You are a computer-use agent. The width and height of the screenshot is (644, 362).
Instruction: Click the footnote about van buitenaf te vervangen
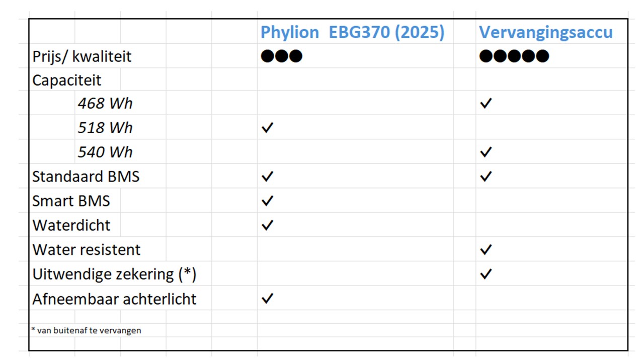tap(86, 330)
